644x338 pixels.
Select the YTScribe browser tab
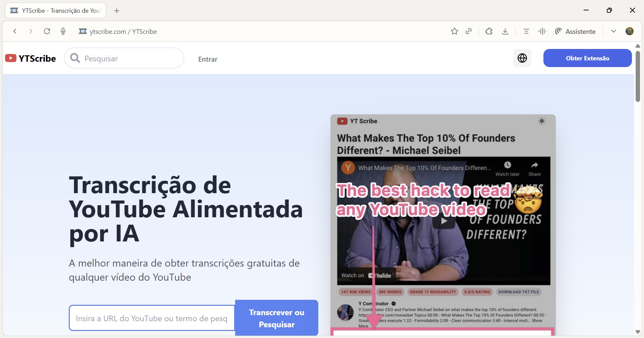[55, 11]
